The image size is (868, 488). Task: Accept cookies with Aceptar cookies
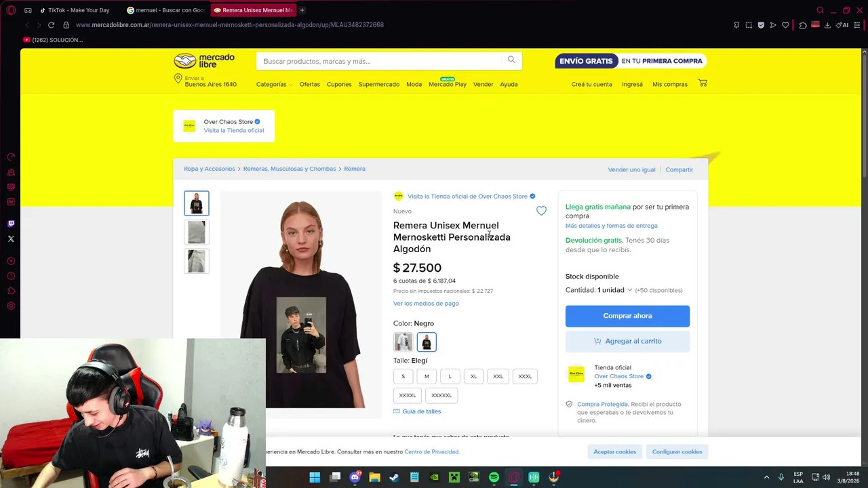[615, 451]
